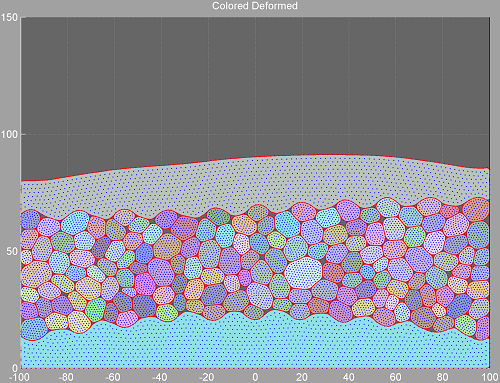Select the y-axis tick label 50
The height and width of the screenshot is (383, 500).
coord(12,251)
